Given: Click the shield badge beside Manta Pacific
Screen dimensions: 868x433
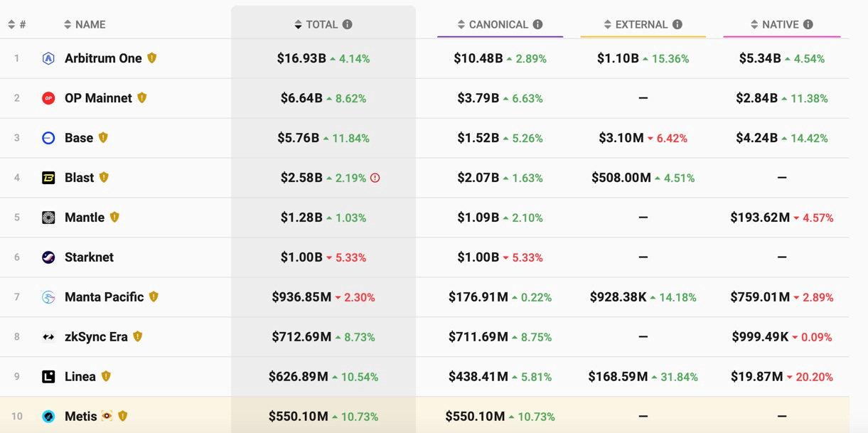Looking at the screenshot, I should click(x=154, y=297).
